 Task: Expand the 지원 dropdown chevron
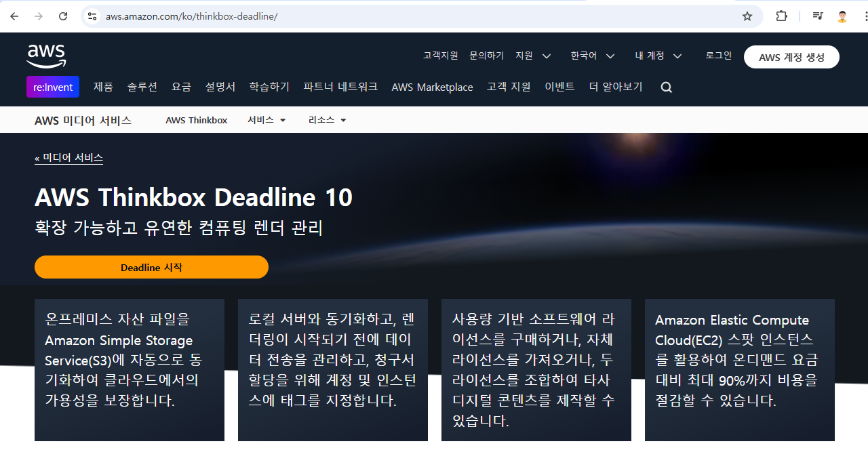click(547, 56)
